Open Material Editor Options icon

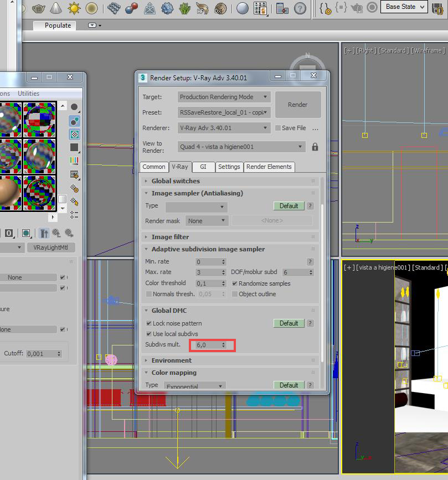tap(74, 188)
